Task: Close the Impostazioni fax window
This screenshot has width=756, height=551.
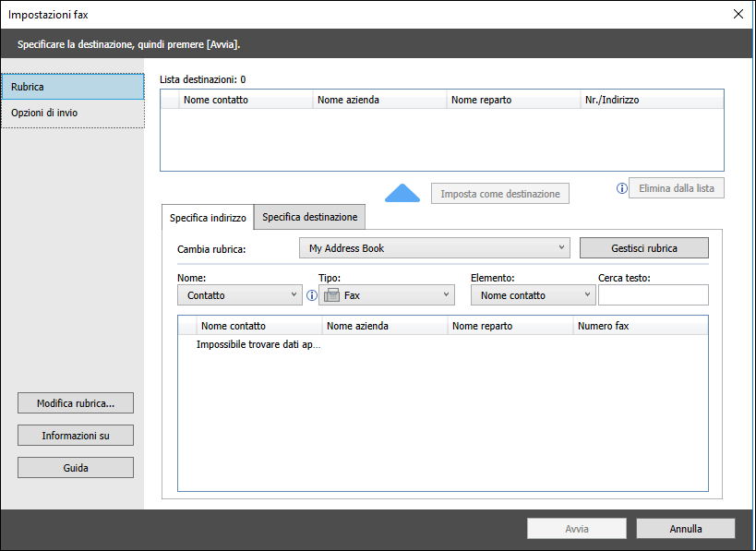Action: point(738,14)
